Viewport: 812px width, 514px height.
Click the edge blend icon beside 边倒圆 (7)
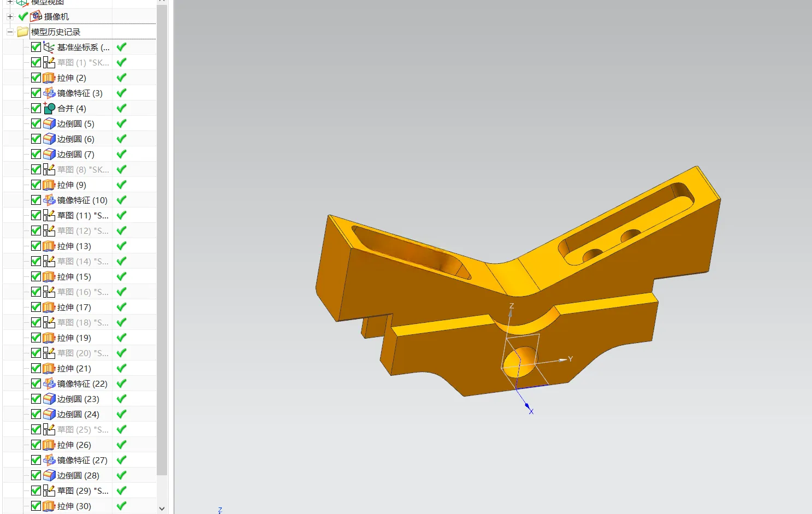coord(49,155)
